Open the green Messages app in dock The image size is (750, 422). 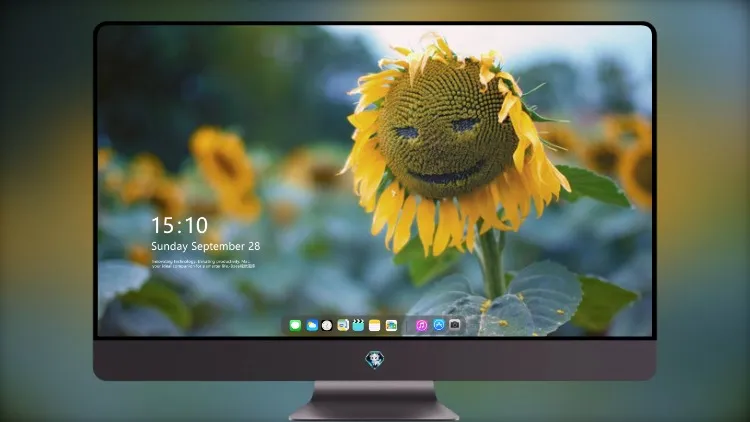coord(295,325)
